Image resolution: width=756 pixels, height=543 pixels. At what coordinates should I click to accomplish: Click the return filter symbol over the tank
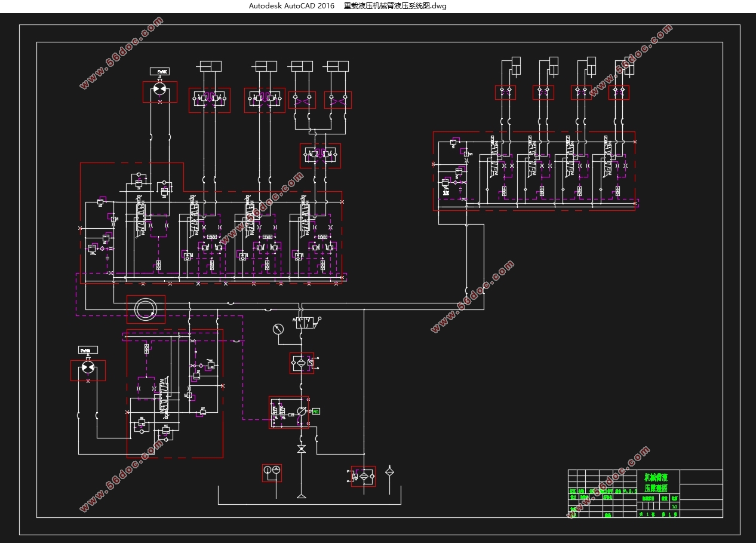(363, 476)
